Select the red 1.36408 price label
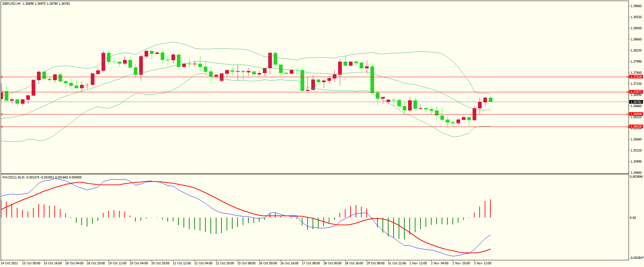The width and height of the screenshot is (644, 267). [x=636, y=114]
